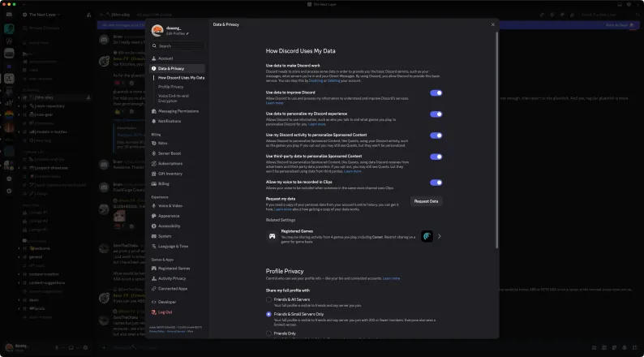Screen dimensions: 644x357
Task: Click the Comet game icon in Registered Games card
Action: click(x=427, y=236)
